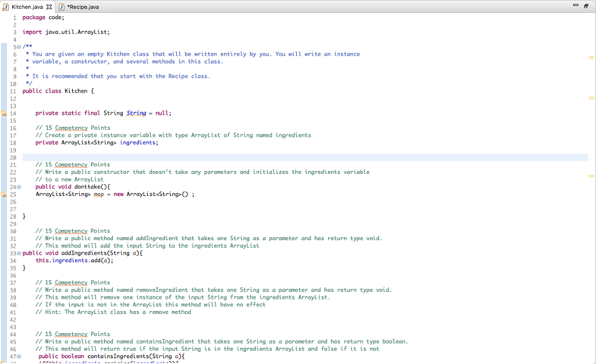The width and height of the screenshot is (596, 364).
Task: Collapse the Javadoc comment fold at line 5
Action: click(x=19, y=47)
